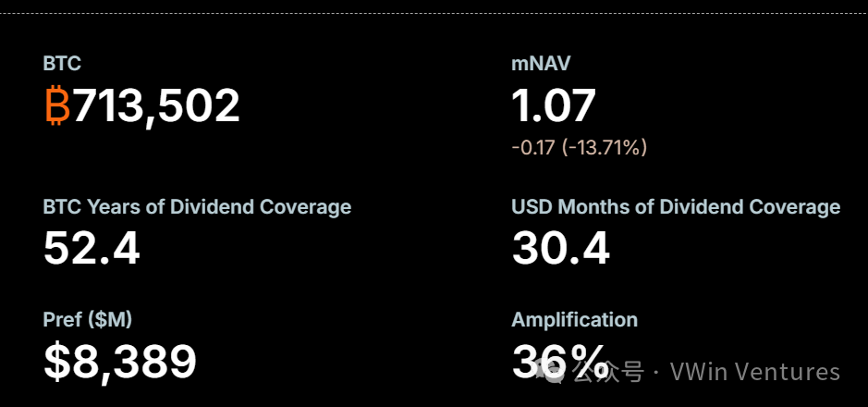Click the orange Bitcoin symbol icon
Image resolution: width=868 pixels, height=407 pixels.
point(57,106)
